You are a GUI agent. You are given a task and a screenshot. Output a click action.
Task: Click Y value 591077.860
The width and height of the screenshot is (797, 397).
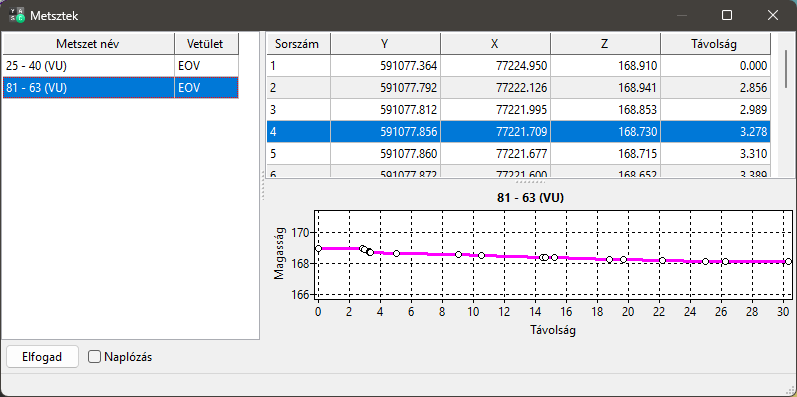point(408,154)
